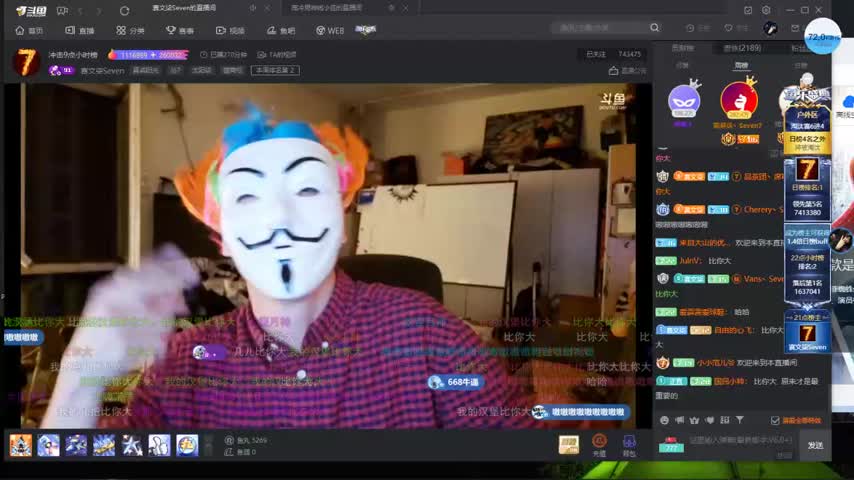Click the heat value progress bar

point(148,54)
